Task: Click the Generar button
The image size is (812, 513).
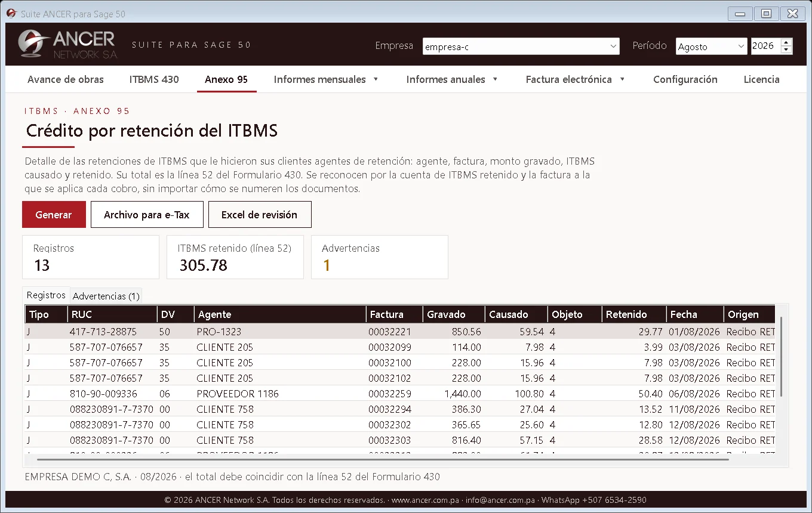Action: click(54, 215)
